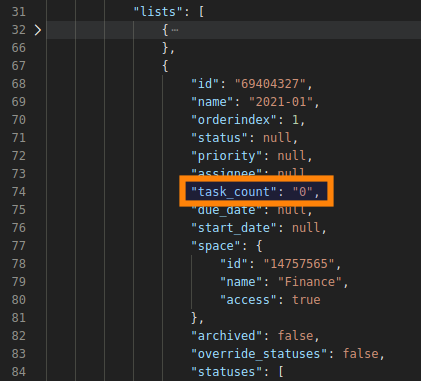Viewport: 421px width, 381px height.
Task: Place cursor on the "2021-01" name value
Action: click(281, 102)
